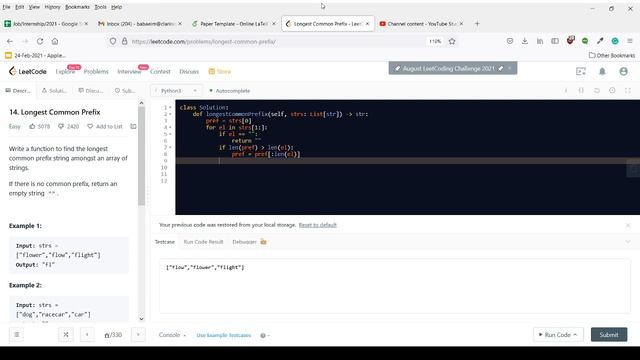
Task: Open the Explore page in LeetCode nav
Action: pyautogui.click(x=65, y=71)
